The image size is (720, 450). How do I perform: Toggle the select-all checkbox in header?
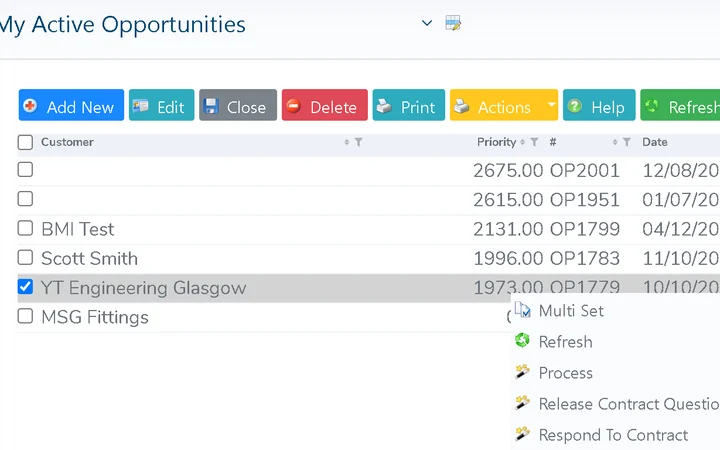click(x=25, y=142)
